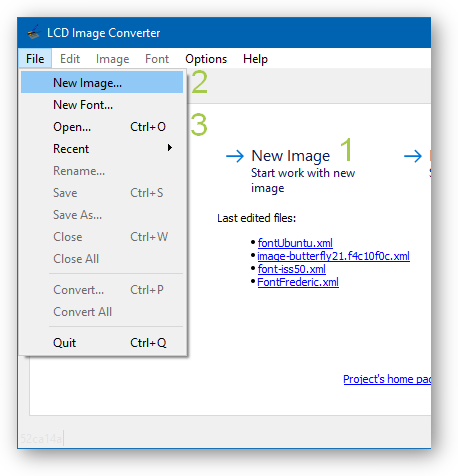This screenshot has width=458, height=476.
Task: Open the Help menu
Action: click(x=255, y=59)
